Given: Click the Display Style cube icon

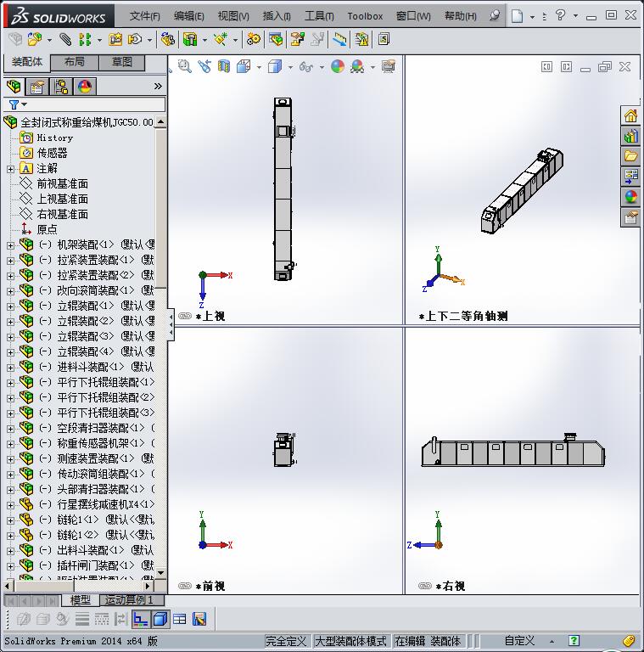Looking at the screenshot, I should coord(275,66).
